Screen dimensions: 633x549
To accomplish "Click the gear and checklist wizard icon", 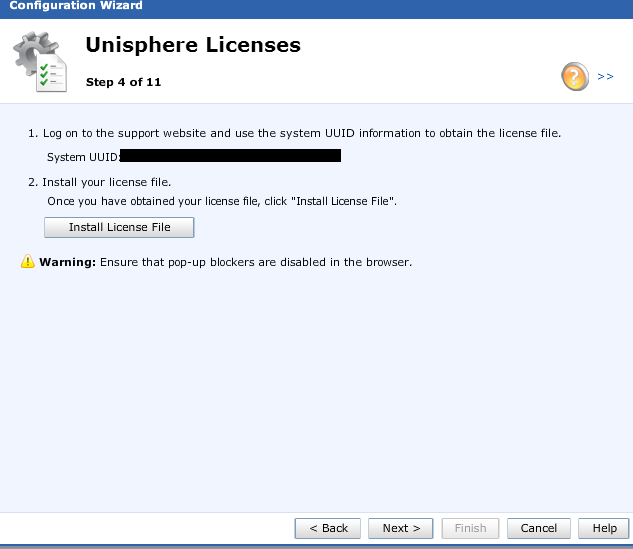I will pyautogui.click(x=40, y=62).
